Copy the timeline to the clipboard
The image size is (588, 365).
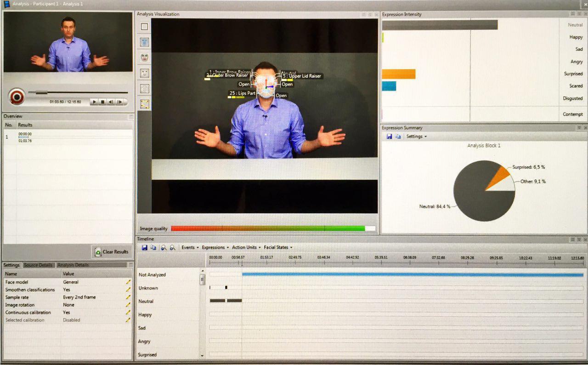pos(153,247)
